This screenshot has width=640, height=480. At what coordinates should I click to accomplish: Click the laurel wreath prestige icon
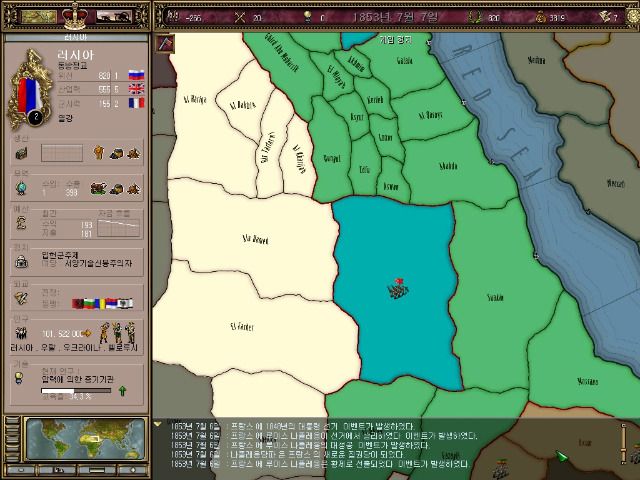(x=474, y=16)
